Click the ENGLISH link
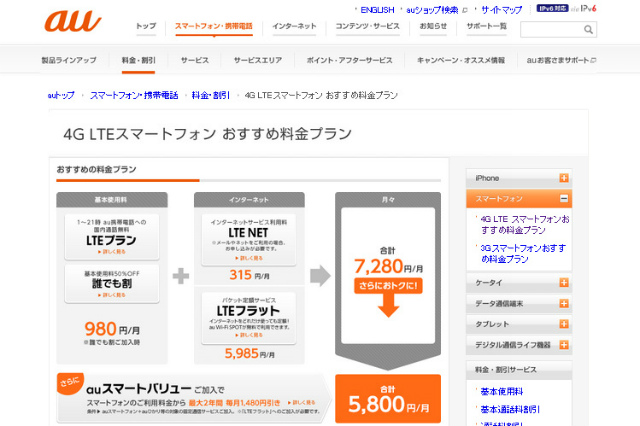Screen dimensions: 640x426 click(x=377, y=10)
